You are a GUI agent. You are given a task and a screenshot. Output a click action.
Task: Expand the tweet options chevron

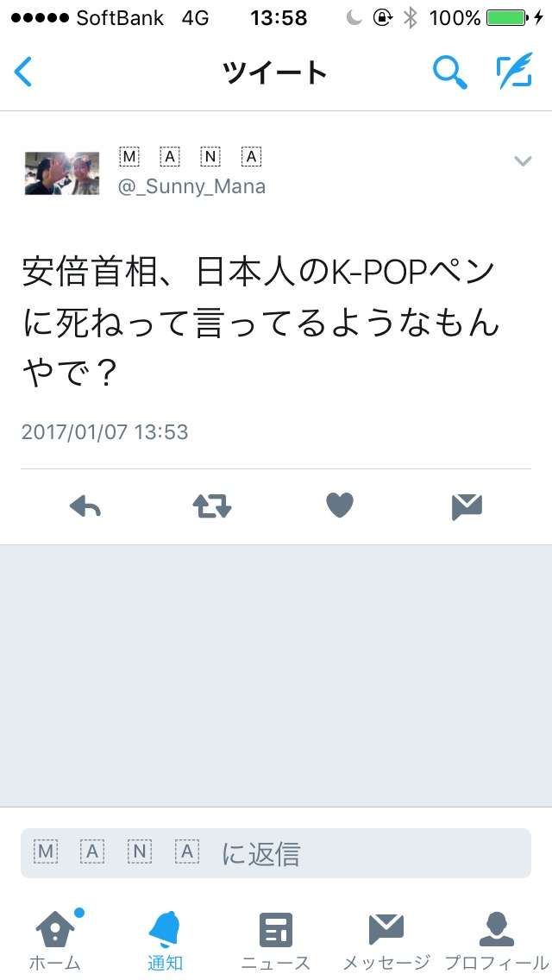[523, 161]
